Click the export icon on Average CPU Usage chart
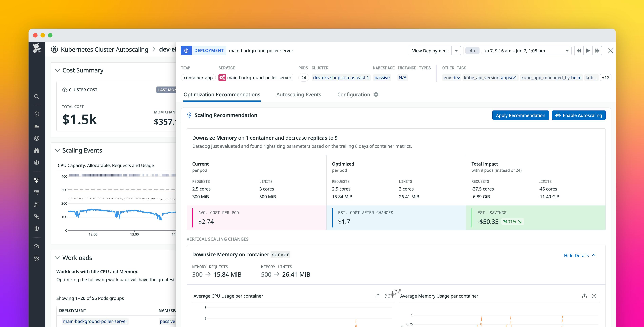Screen dimensions: 644x327 point(378,296)
